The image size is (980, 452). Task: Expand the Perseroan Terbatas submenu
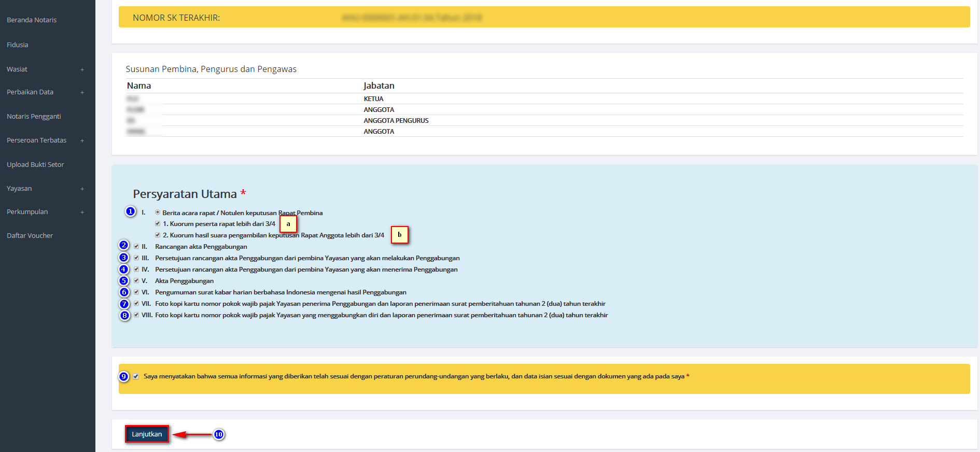tap(82, 140)
